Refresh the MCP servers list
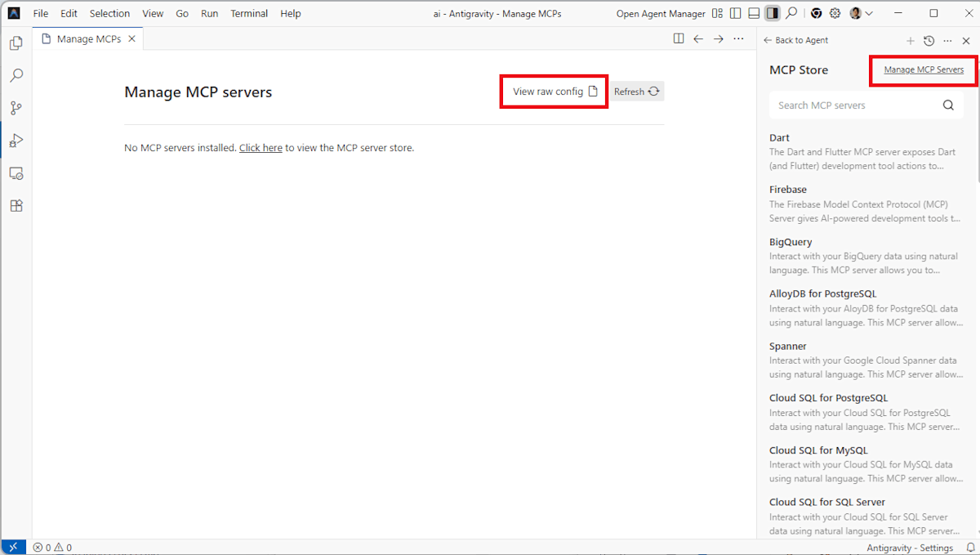The image size is (980, 555). pos(637,92)
